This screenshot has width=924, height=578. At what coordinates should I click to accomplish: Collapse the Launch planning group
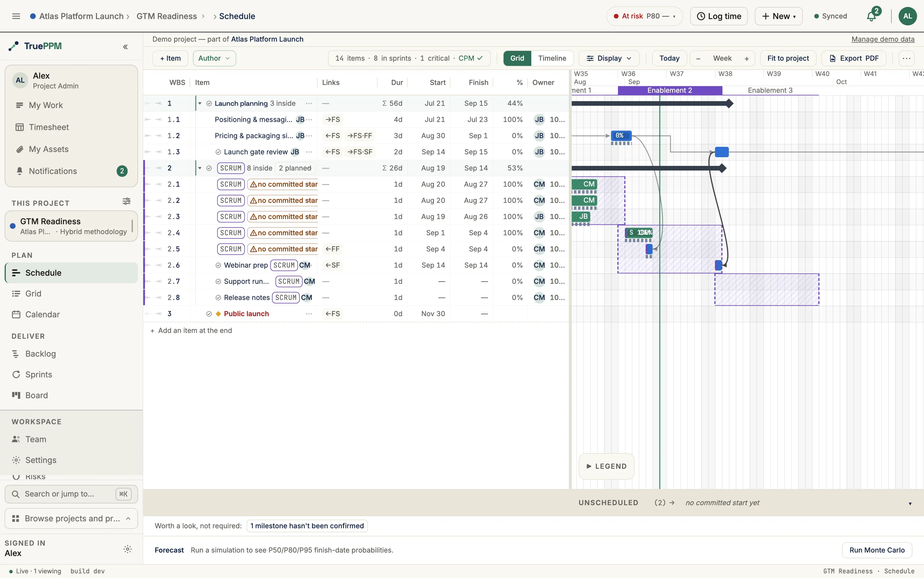200,103
